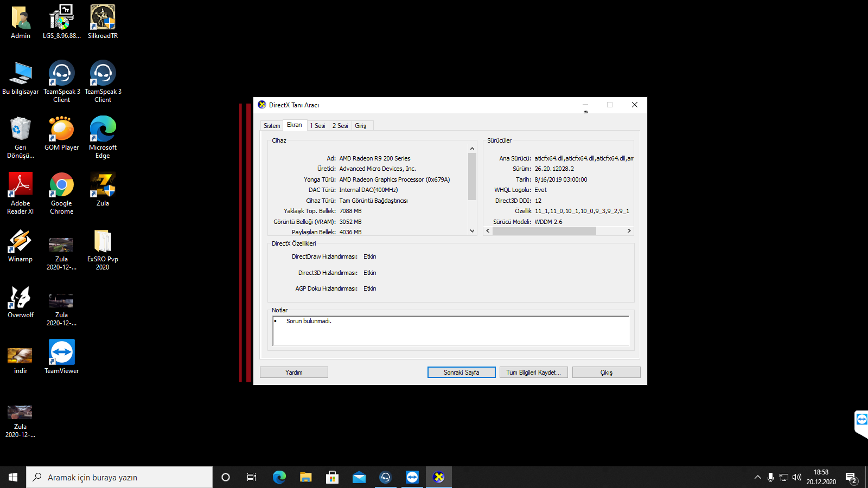Open the network tray icon

(x=784, y=477)
